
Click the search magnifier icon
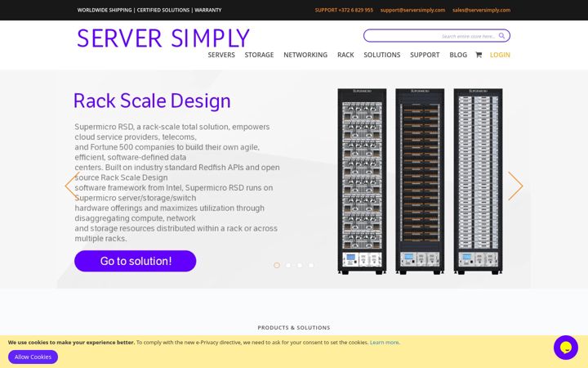[501, 36]
